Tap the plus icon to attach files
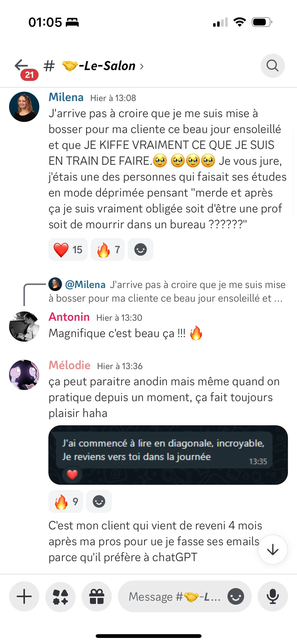This screenshot has height=644, width=297. pyautogui.click(x=24, y=596)
